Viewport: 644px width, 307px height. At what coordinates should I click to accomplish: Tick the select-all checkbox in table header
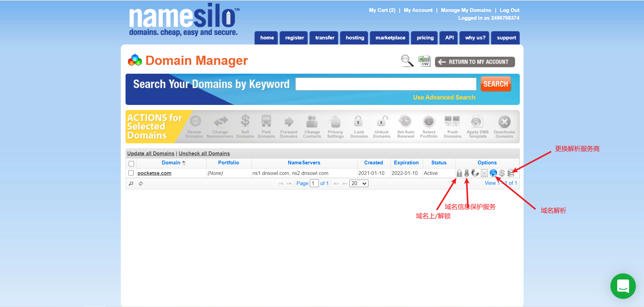tap(131, 164)
